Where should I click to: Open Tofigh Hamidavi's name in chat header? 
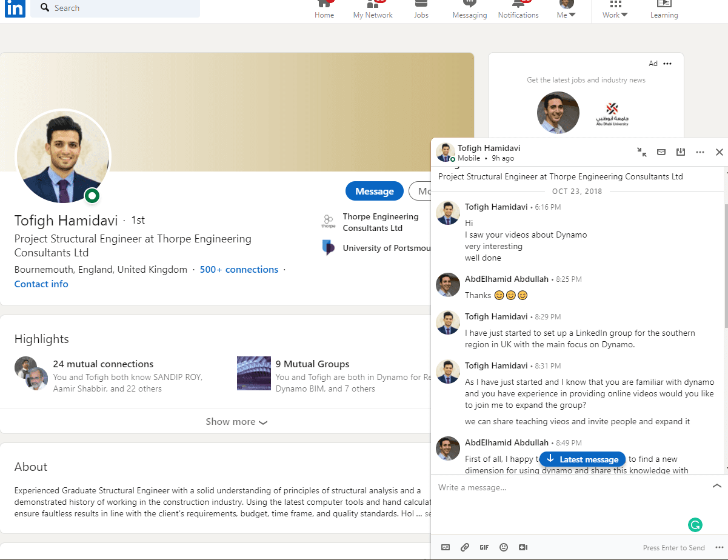click(489, 148)
